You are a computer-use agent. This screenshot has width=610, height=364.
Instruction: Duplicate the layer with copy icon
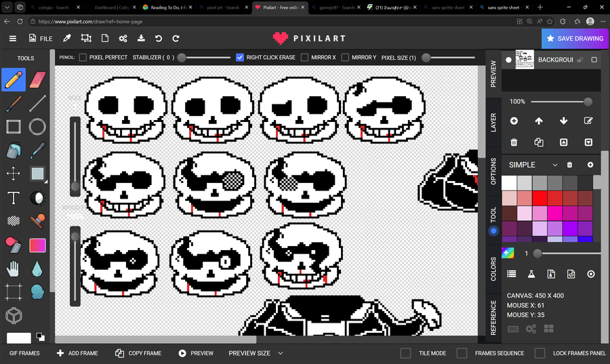click(x=538, y=142)
